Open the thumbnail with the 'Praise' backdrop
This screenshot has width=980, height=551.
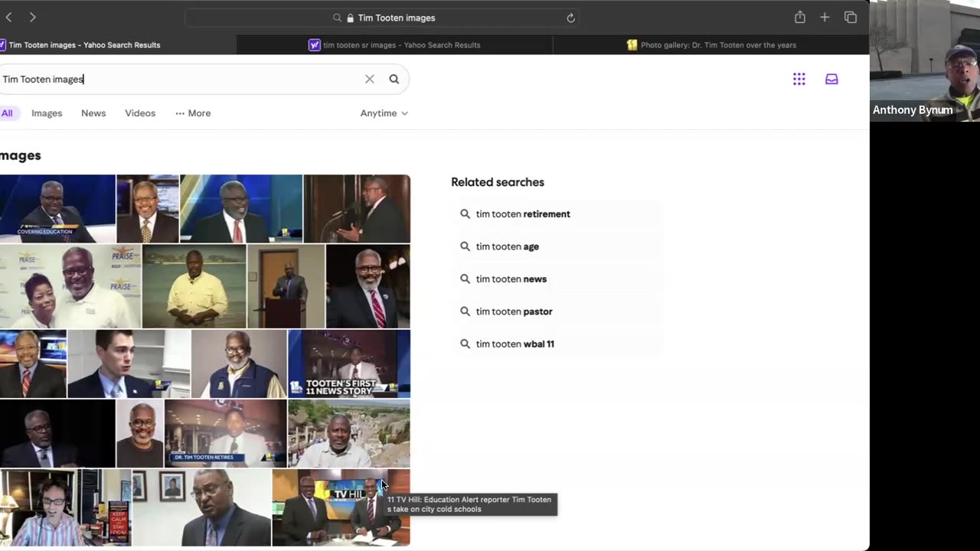70,286
